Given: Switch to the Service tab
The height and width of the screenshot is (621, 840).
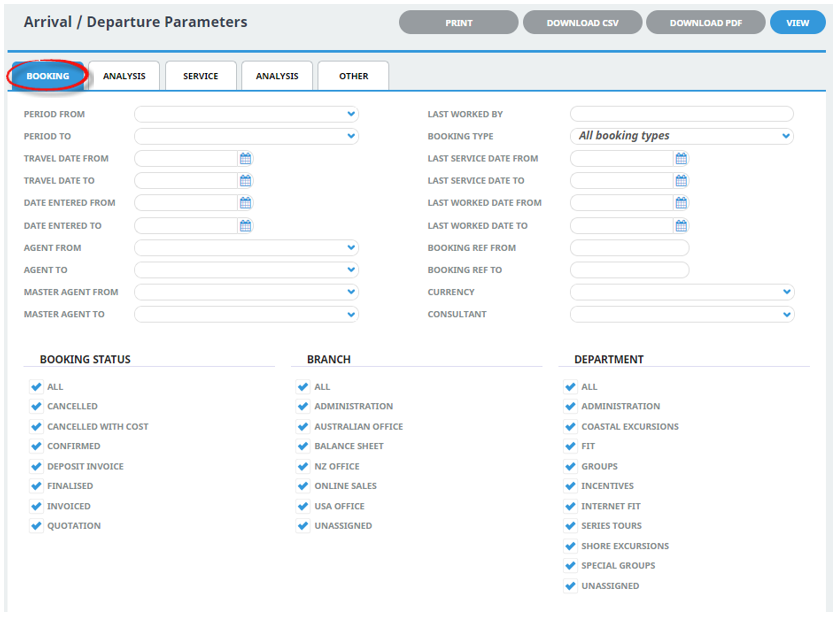Looking at the screenshot, I should [201, 76].
